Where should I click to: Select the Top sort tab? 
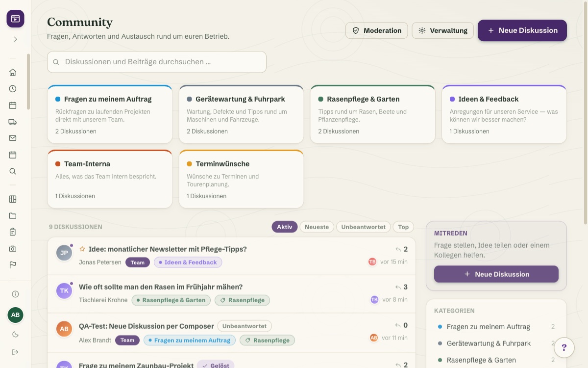403,227
